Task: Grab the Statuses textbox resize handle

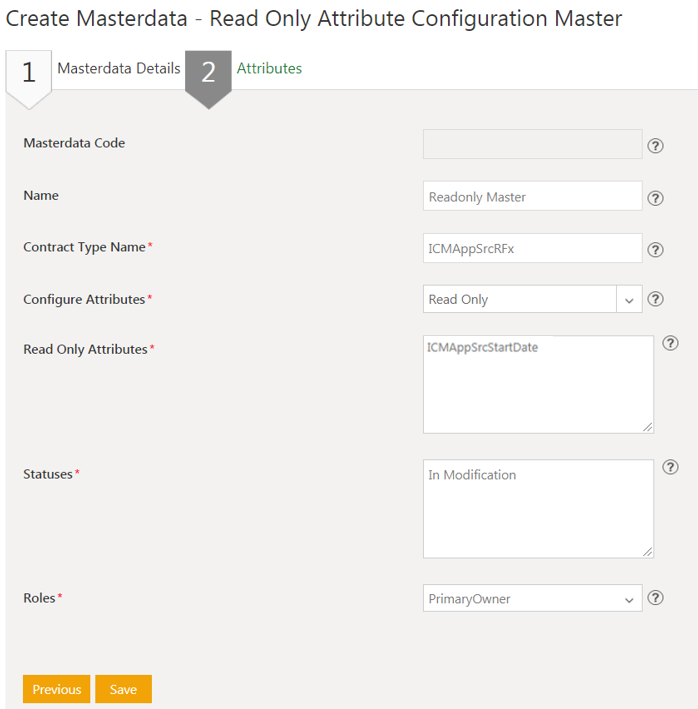Action: coord(648,551)
